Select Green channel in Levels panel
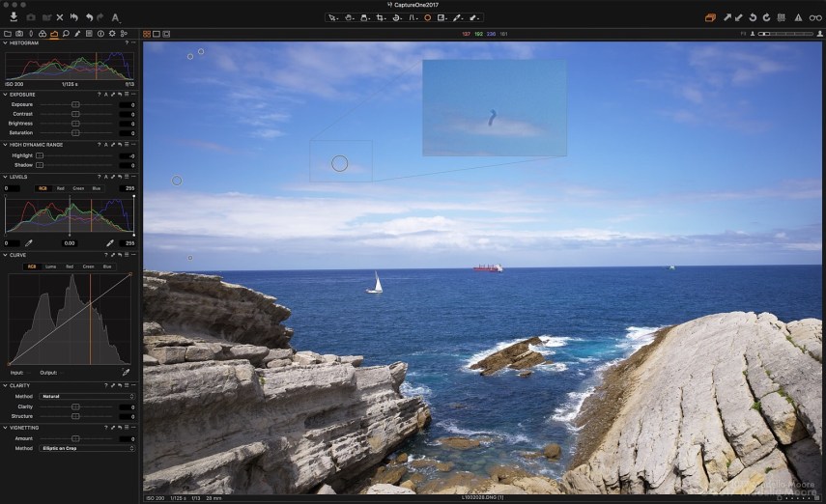Image resolution: width=826 pixels, height=504 pixels. click(78, 188)
